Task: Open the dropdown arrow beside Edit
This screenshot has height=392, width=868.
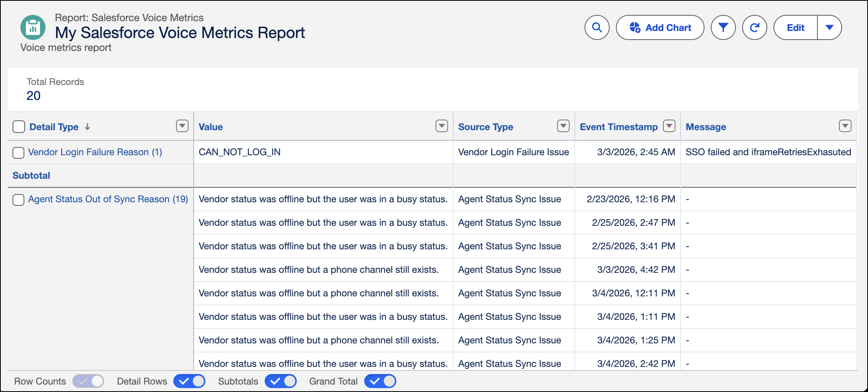Action: tap(829, 27)
